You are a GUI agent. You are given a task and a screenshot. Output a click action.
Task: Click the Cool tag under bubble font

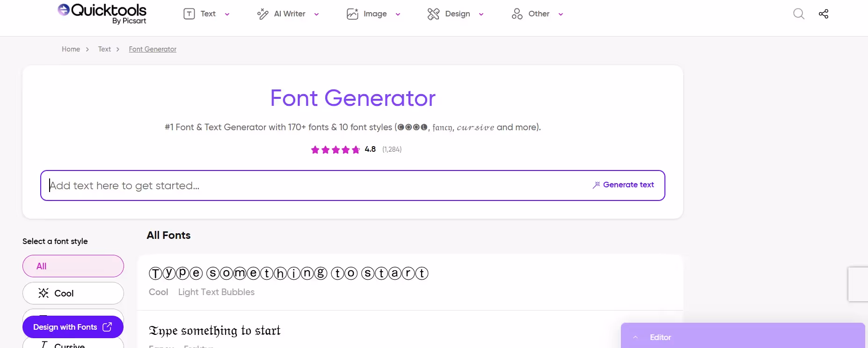[158, 292]
